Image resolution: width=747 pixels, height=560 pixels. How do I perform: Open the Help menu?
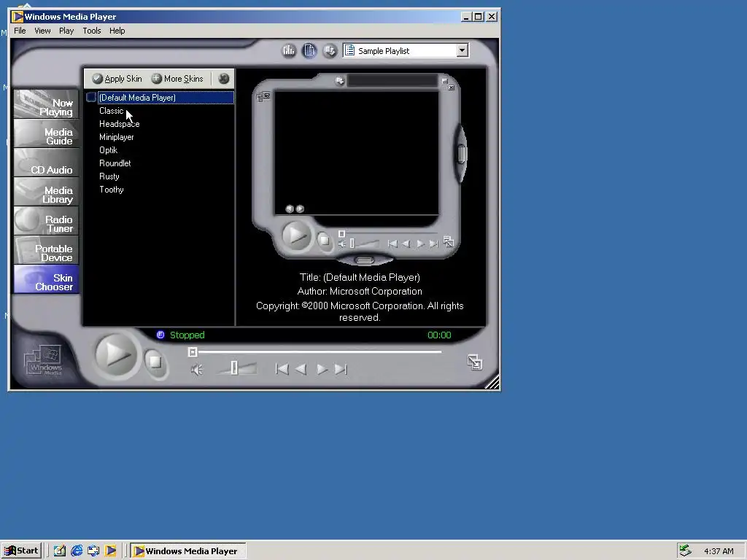117,31
